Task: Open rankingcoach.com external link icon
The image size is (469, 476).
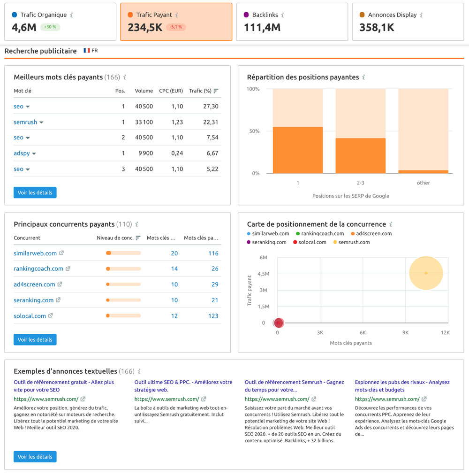Action: (x=68, y=269)
